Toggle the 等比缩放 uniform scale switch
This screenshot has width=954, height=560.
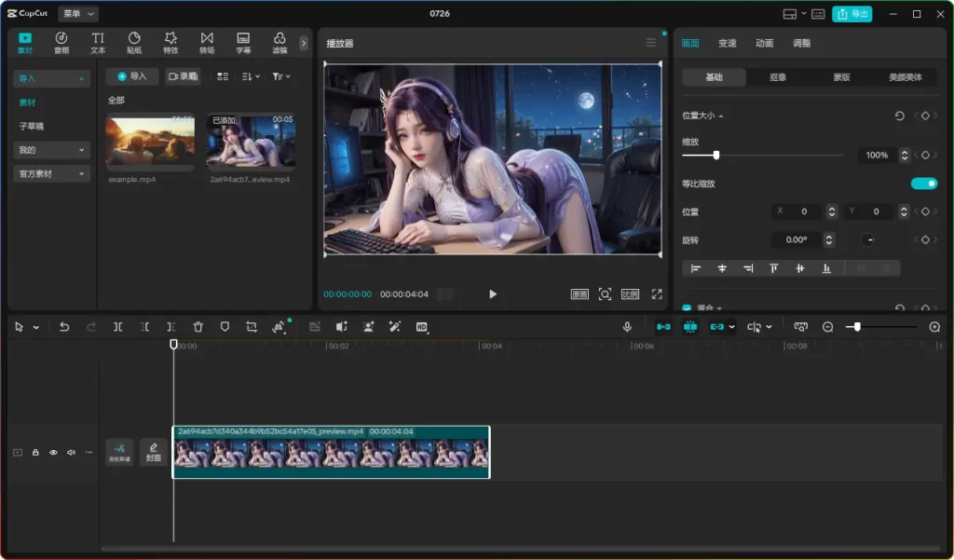click(923, 184)
